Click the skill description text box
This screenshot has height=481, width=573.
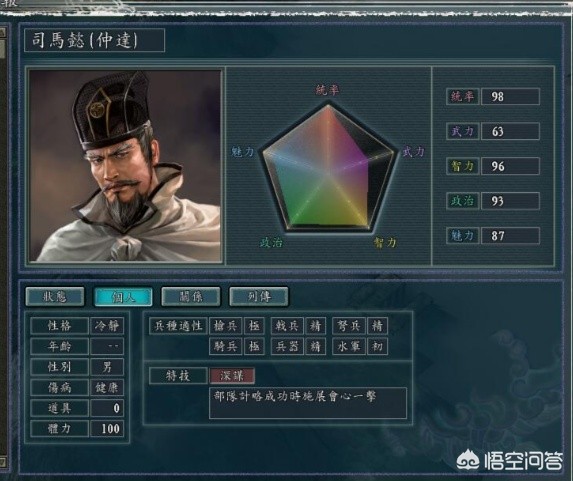pyautogui.click(x=308, y=403)
